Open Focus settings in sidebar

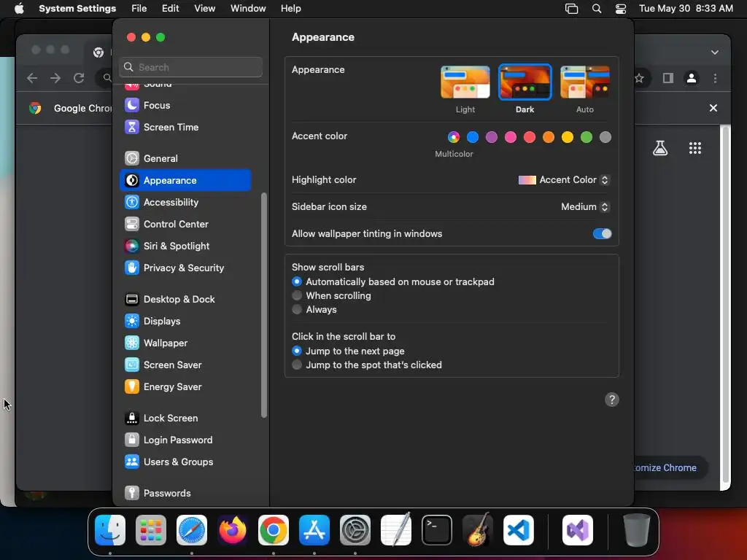click(185, 105)
